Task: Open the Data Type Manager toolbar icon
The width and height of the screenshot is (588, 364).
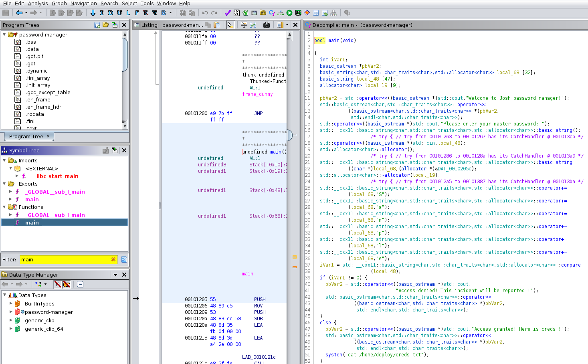Action: point(263,13)
